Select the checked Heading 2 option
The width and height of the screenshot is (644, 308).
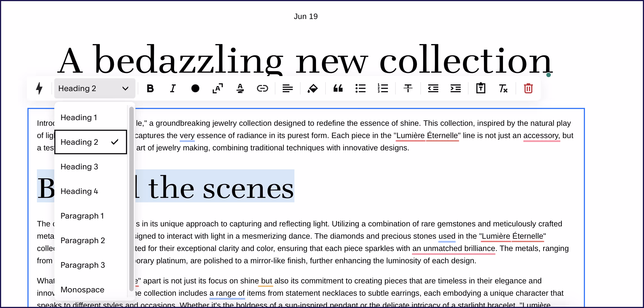(x=91, y=142)
